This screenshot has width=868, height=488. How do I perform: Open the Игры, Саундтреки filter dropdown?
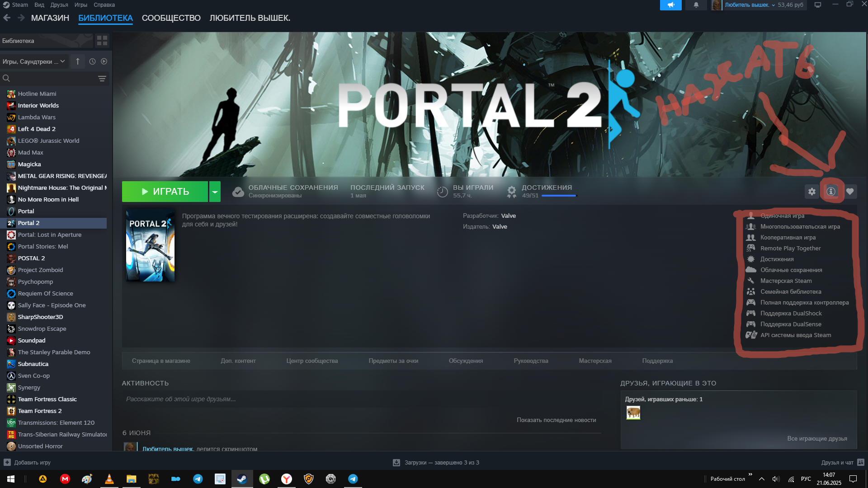(x=34, y=61)
